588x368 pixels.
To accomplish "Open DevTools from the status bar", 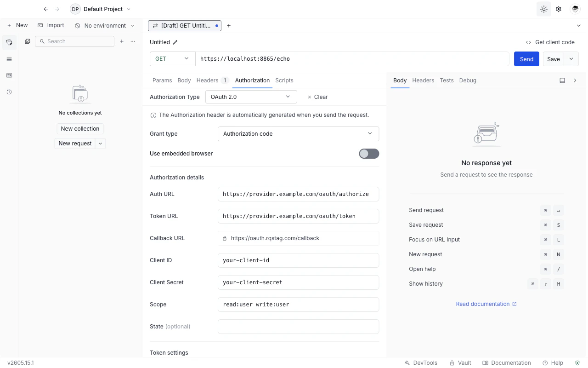I will coord(421,363).
